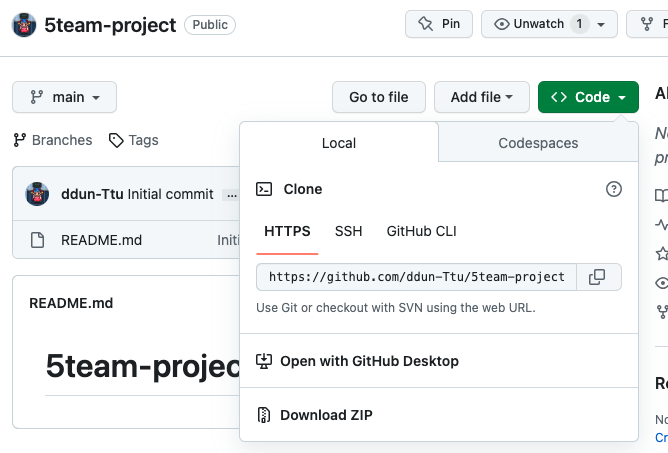Click the tag icon beside Tags
This screenshot has height=453, width=668.
click(x=116, y=140)
